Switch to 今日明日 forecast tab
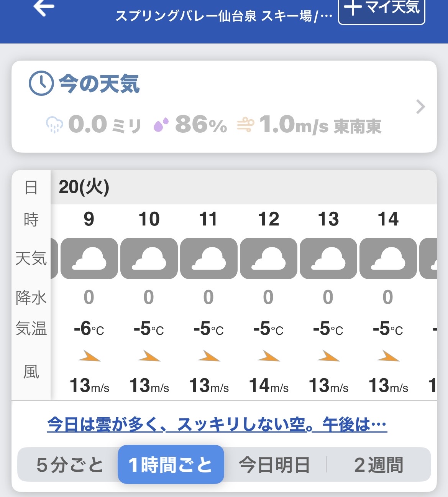The width and height of the screenshot is (448, 497). click(x=274, y=465)
